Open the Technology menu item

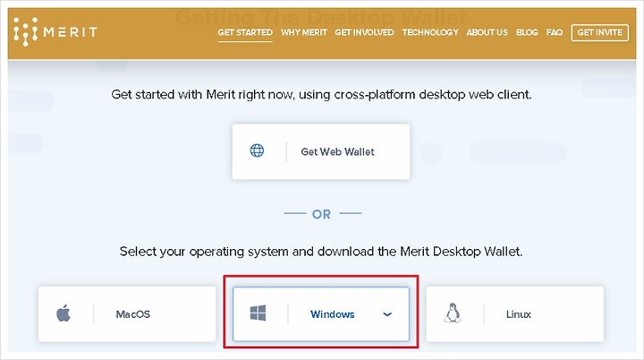coord(430,32)
